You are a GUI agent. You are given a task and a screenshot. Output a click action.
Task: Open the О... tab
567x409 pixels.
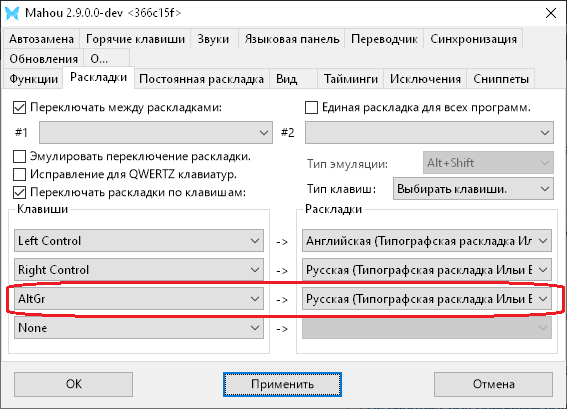click(106, 59)
